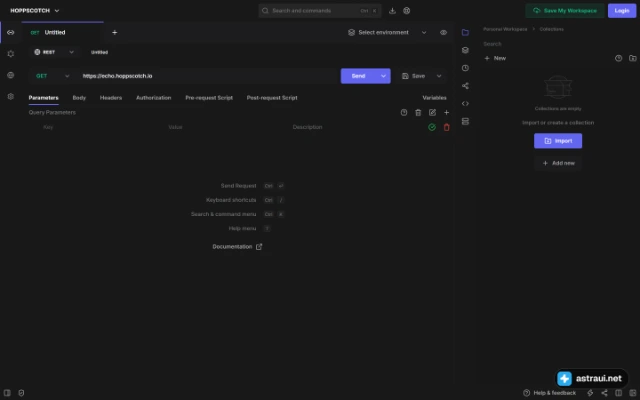Open the GraphQL section in left sidebar
This screenshot has width=640, height=400.
(x=11, y=54)
